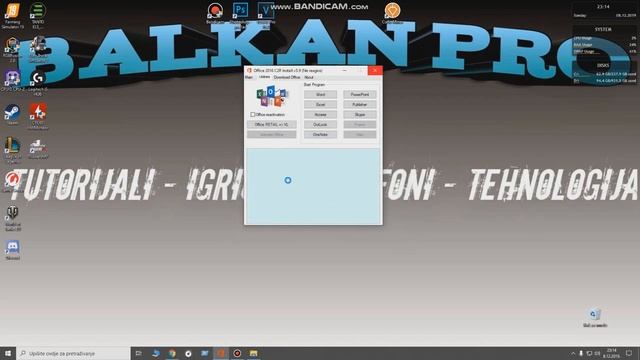
Task: Switch to the Main tab
Action: [249, 77]
